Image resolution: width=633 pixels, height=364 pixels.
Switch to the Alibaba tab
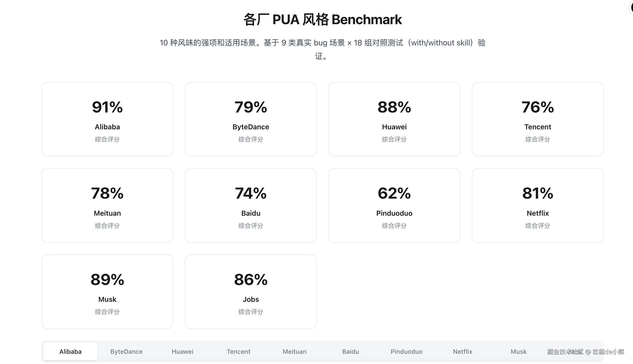(x=70, y=352)
